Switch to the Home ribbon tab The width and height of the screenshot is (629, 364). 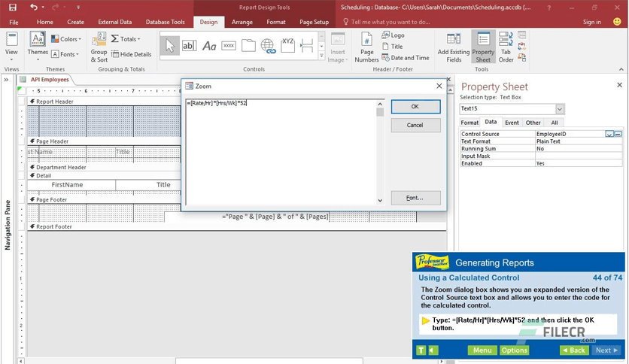coord(45,22)
